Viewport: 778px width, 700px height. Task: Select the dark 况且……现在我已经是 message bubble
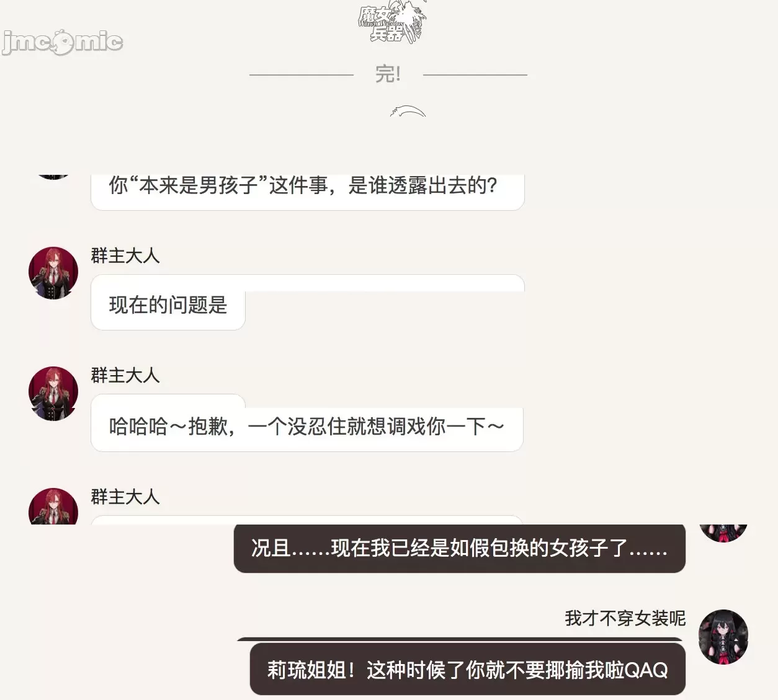click(x=460, y=548)
